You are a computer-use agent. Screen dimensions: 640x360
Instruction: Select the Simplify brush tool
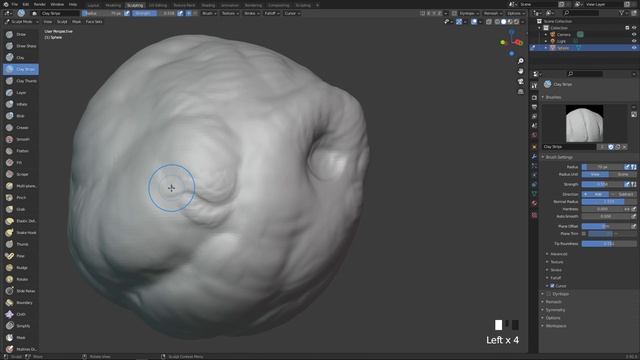coord(20,326)
